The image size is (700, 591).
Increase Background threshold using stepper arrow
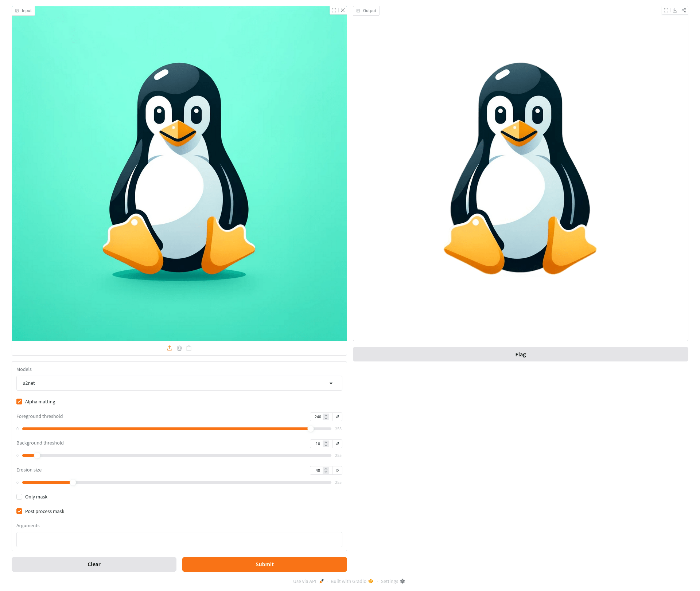[x=326, y=442]
